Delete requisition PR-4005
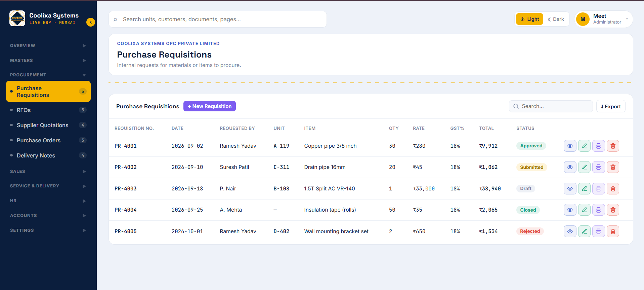Viewport: 644px width, 290px height. 613,231
